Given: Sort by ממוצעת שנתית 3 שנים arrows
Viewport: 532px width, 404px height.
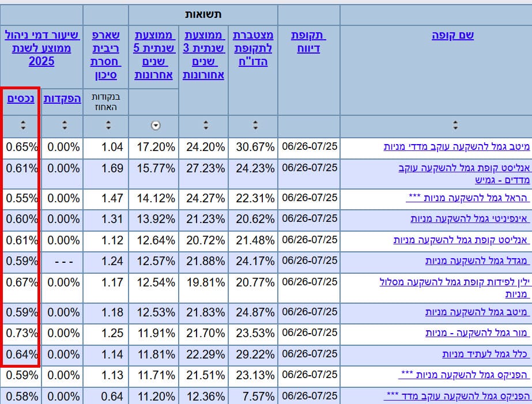Looking at the screenshot, I should (206, 125).
